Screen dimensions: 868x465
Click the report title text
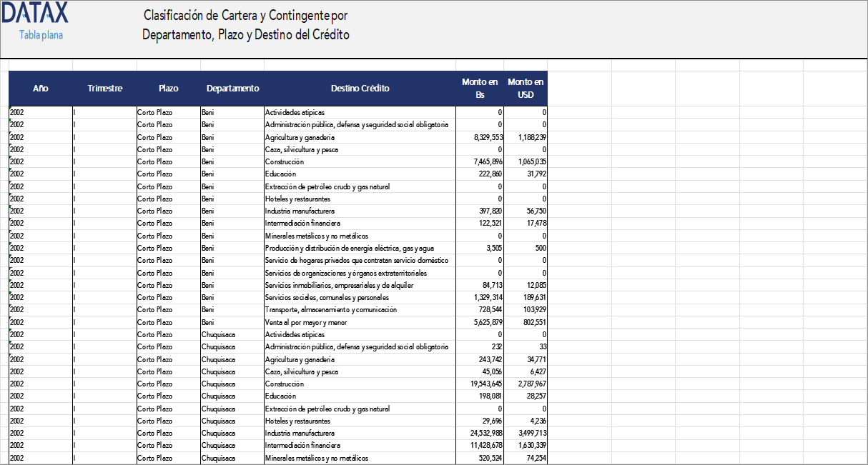click(246, 24)
